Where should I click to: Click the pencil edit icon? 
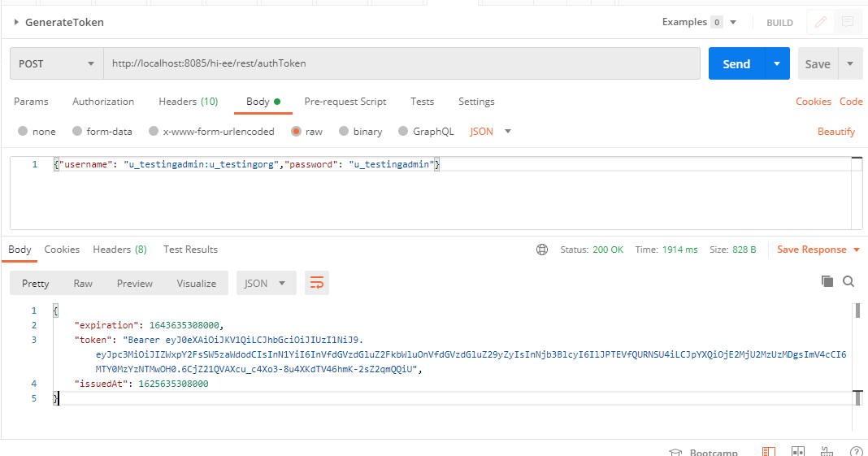coord(821,22)
